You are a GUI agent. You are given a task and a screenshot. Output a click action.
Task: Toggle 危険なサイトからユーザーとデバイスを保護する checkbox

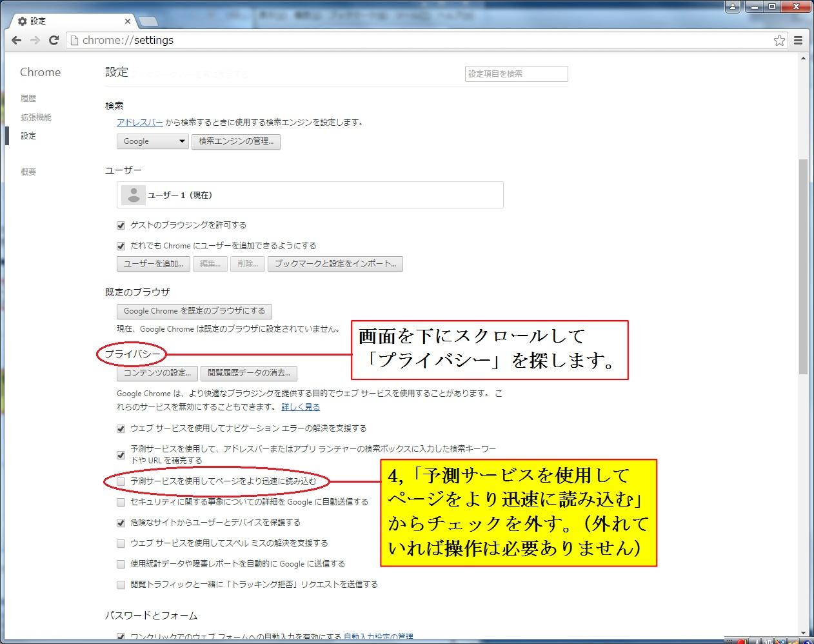coord(121,523)
